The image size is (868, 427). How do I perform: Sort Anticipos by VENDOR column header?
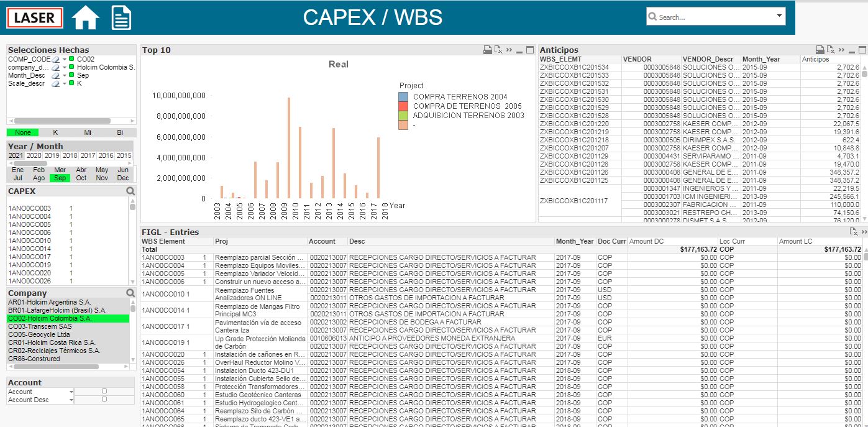637,59
